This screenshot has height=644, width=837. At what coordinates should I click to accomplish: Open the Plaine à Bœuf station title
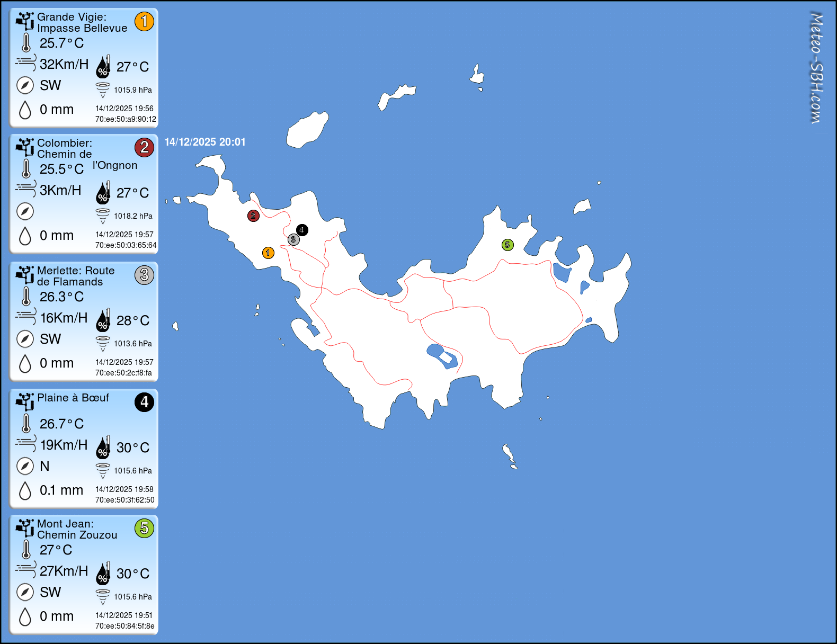coord(73,398)
